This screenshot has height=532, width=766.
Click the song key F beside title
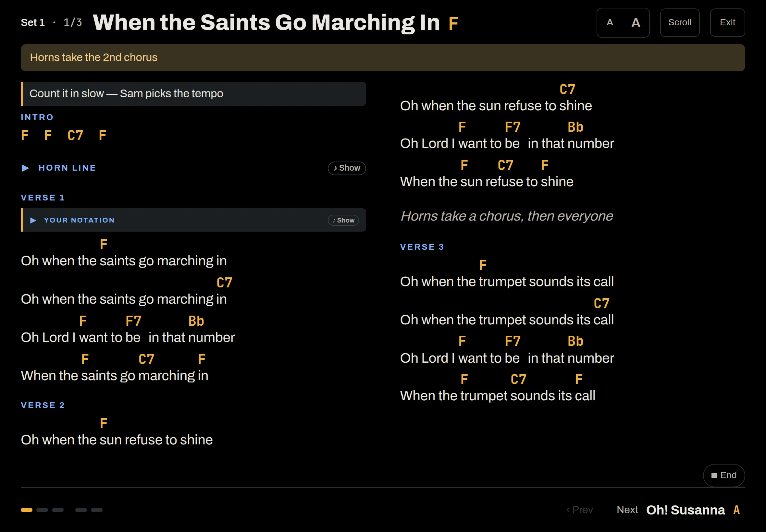click(453, 23)
